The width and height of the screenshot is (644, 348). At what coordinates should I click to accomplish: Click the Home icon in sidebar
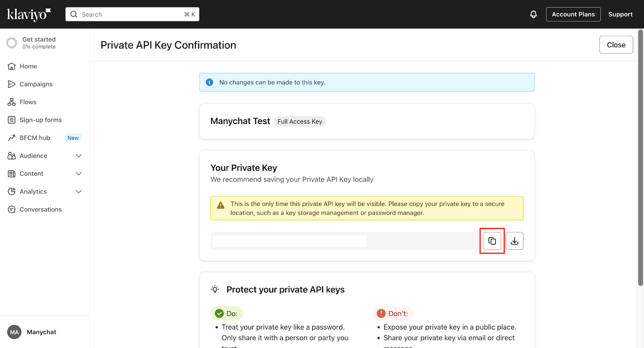point(12,66)
